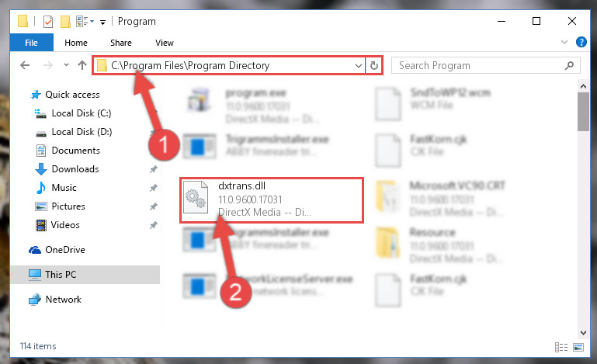This screenshot has height=364, width=597.
Task: Open Documents in navigation pane
Action: click(76, 151)
